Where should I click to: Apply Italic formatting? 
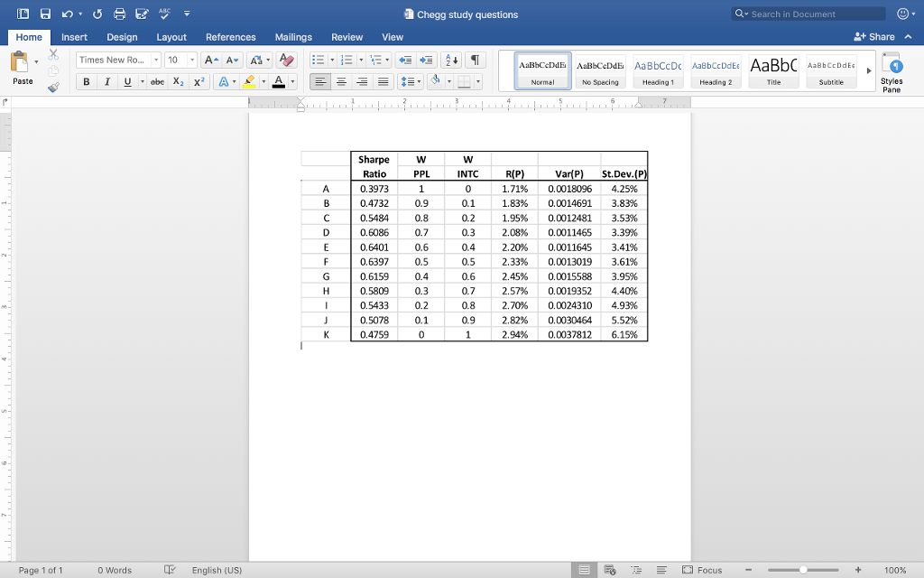tap(107, 80)
